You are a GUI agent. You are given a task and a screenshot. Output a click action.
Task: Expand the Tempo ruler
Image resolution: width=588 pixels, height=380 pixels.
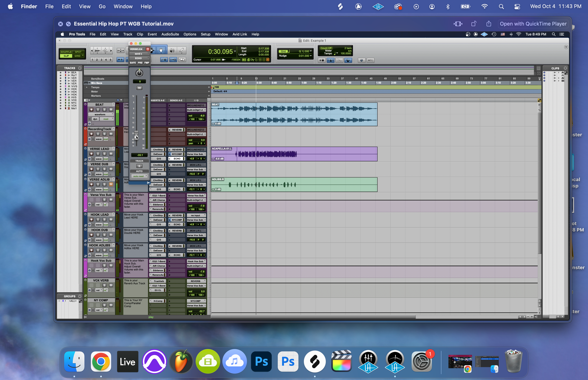(x=87, y=87)
